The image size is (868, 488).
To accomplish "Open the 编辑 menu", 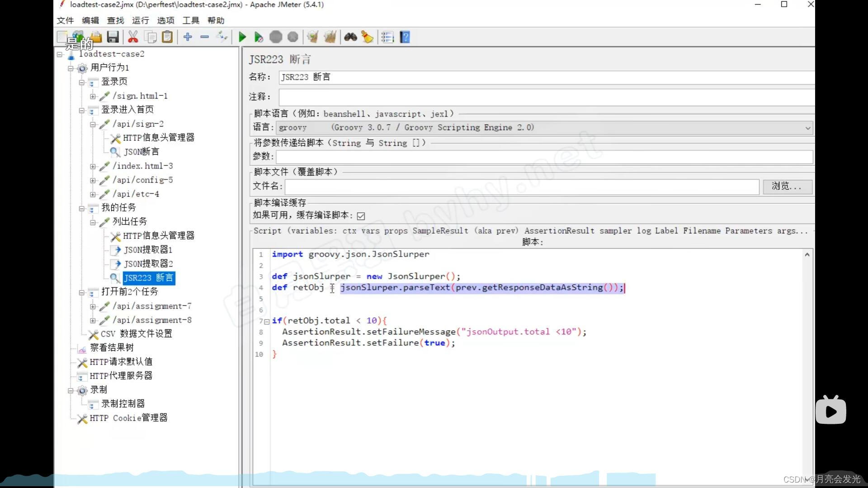I will (90, 20).
